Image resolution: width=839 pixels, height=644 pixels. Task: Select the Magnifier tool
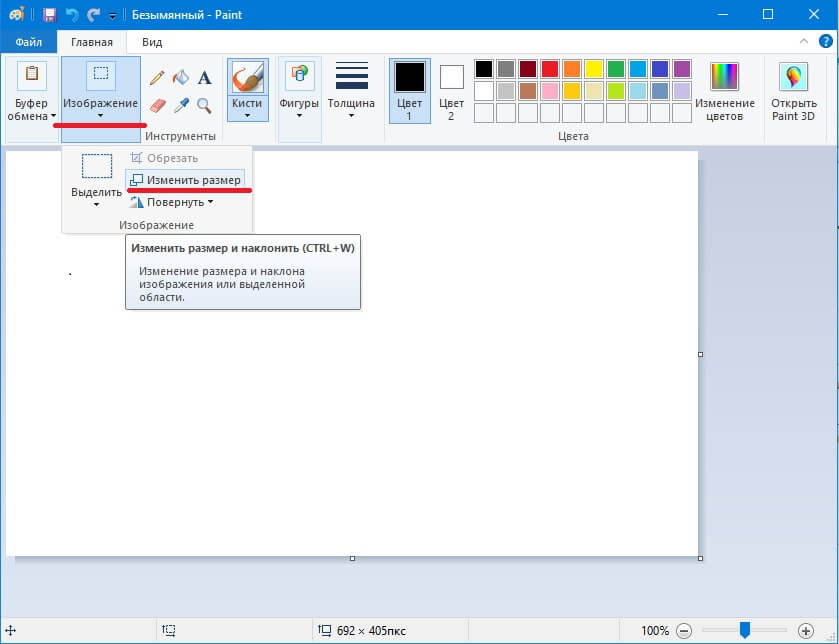click(x=204, y=105)
